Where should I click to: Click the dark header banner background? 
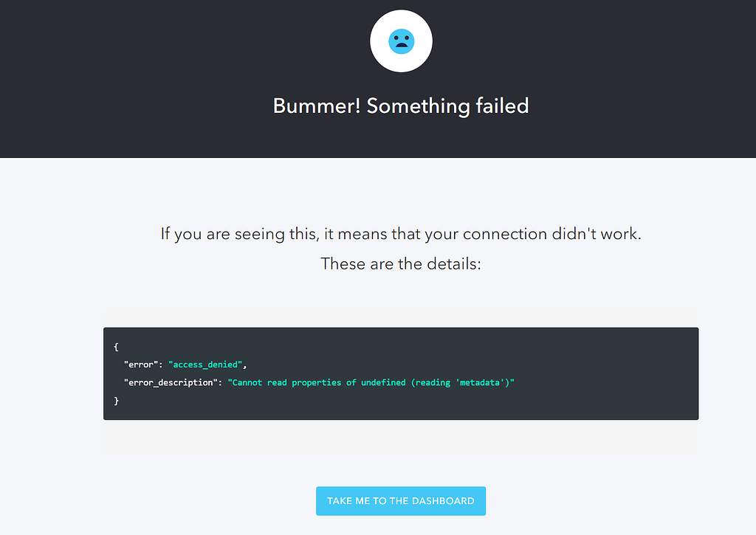[148, 74]
